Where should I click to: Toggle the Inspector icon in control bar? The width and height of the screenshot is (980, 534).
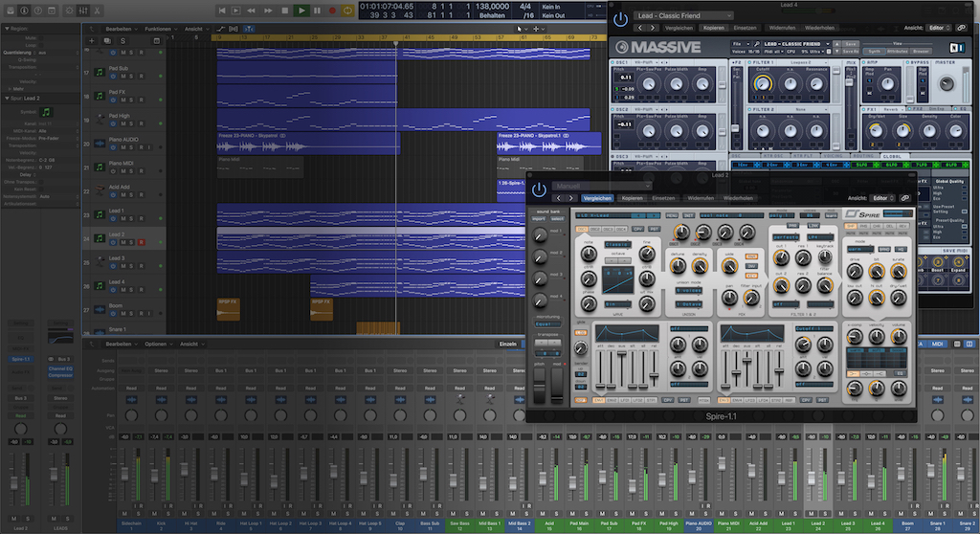24,10
